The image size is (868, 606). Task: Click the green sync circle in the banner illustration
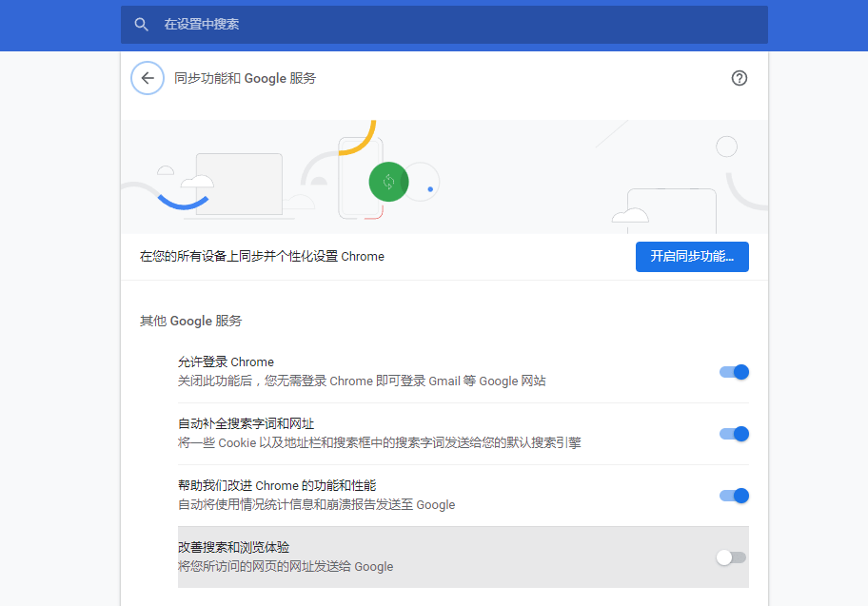[388, 182]
